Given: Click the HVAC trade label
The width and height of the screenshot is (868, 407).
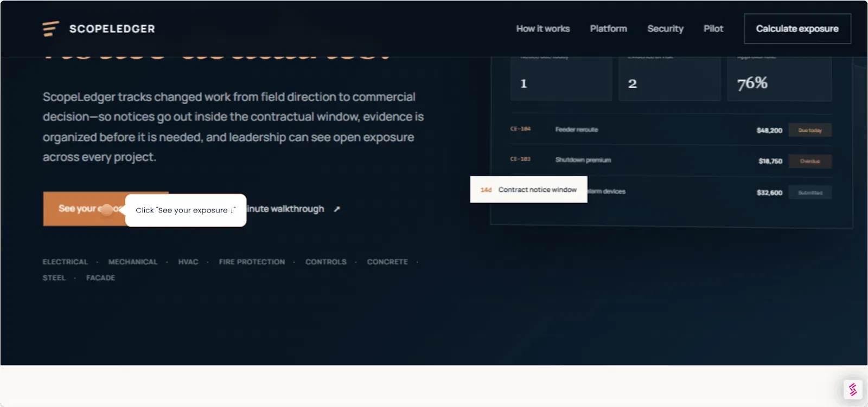Looking at the screenshot, I should click(188, 262).
